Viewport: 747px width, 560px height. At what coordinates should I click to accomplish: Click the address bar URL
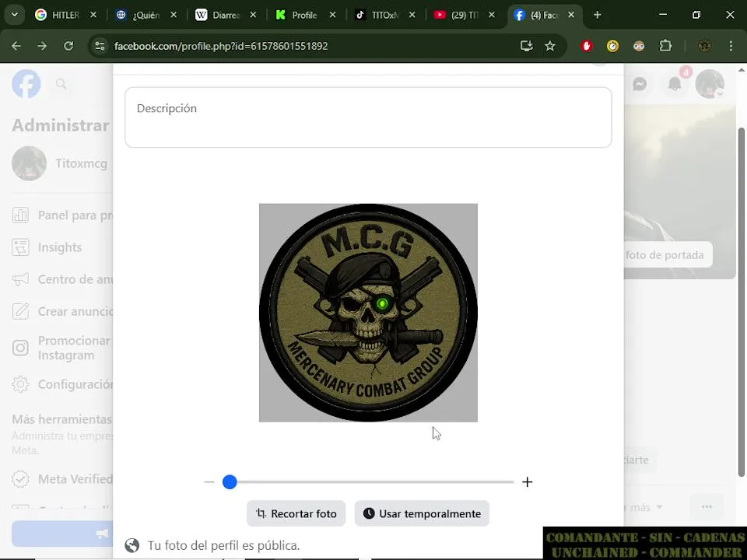tap(221, 46)
